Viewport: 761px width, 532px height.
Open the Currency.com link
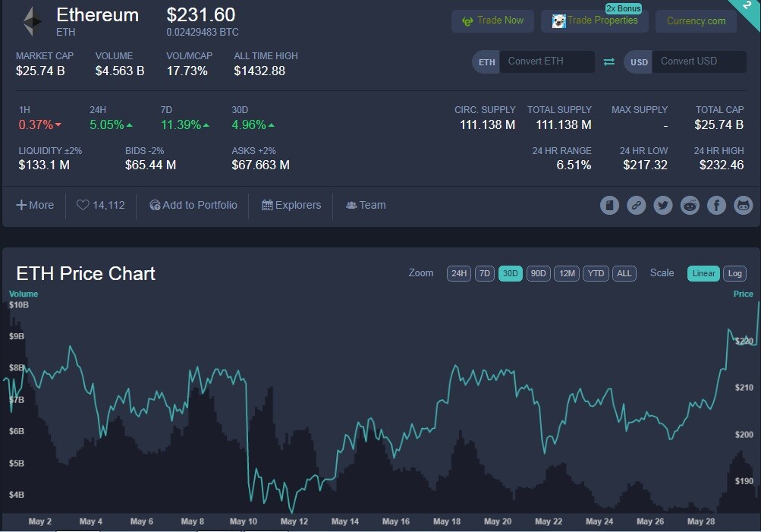point(696,21)
